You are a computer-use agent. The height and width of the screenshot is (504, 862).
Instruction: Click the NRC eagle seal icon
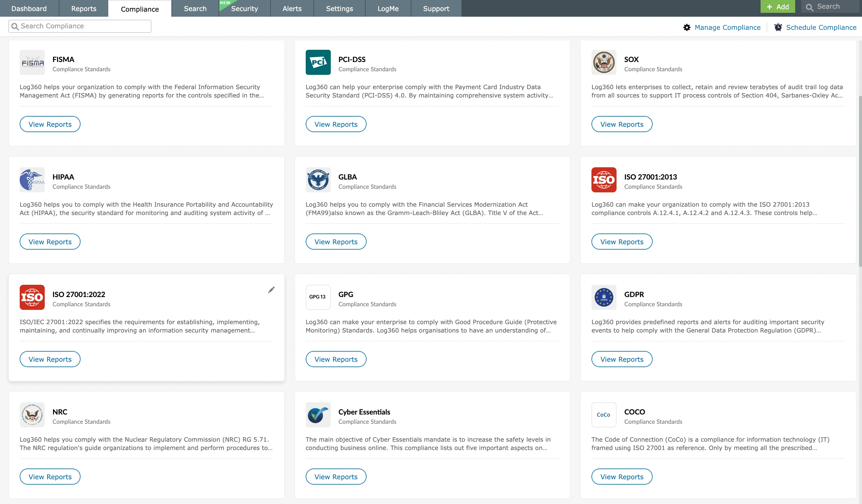pos(32,415)
